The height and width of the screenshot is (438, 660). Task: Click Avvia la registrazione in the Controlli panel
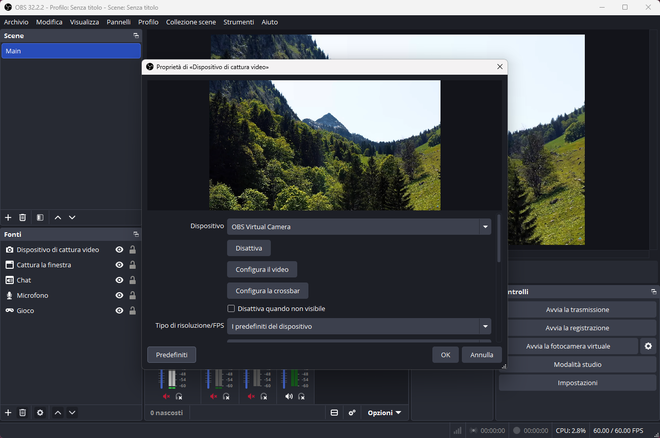click(x=577, y=328)
